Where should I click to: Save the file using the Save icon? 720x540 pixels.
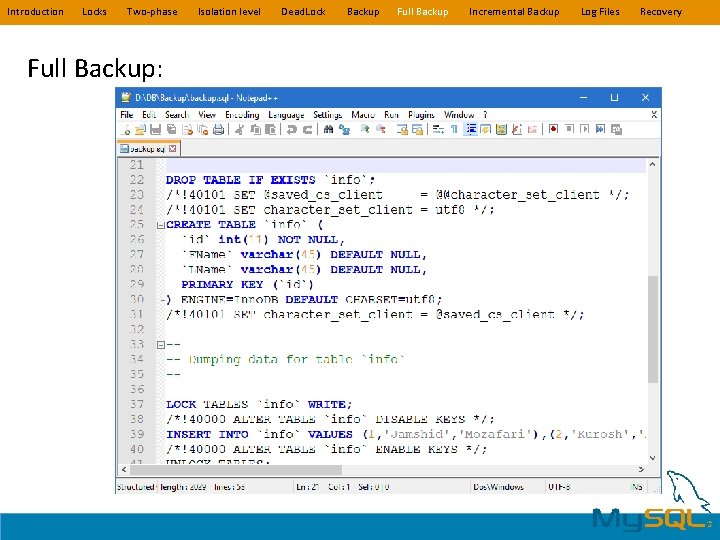click(156, 129)
